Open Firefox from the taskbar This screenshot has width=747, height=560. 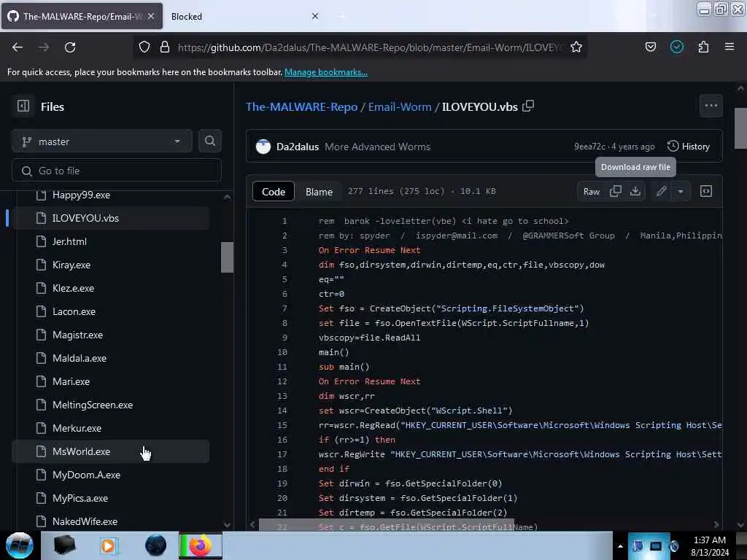click(201, 545)
